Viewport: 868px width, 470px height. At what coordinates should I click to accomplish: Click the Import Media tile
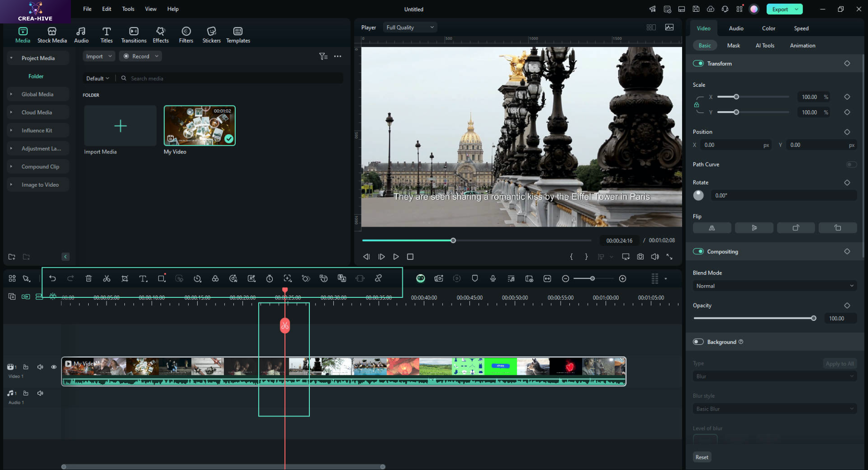120,126
